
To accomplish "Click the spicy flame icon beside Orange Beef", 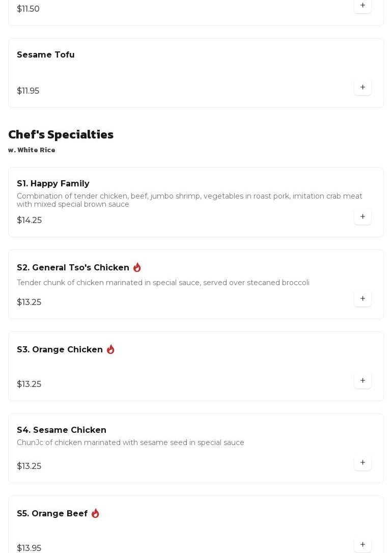I will [x=95, y=513].
